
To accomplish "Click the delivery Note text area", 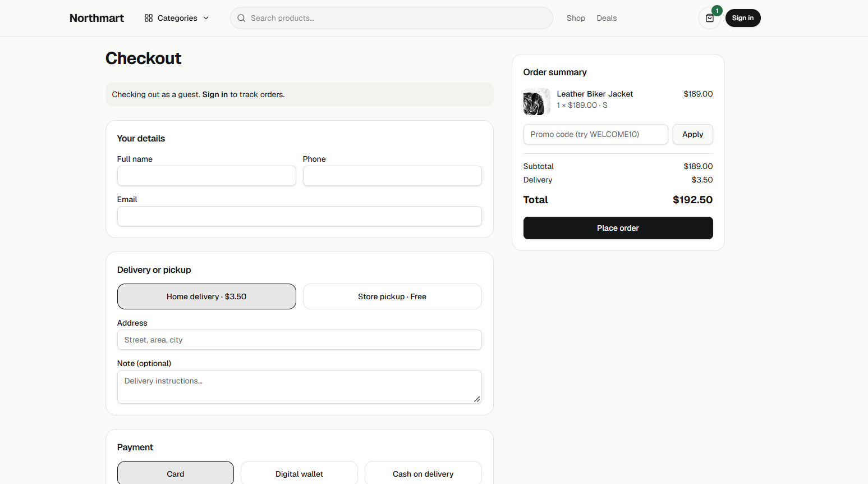I will pos(299,387).
